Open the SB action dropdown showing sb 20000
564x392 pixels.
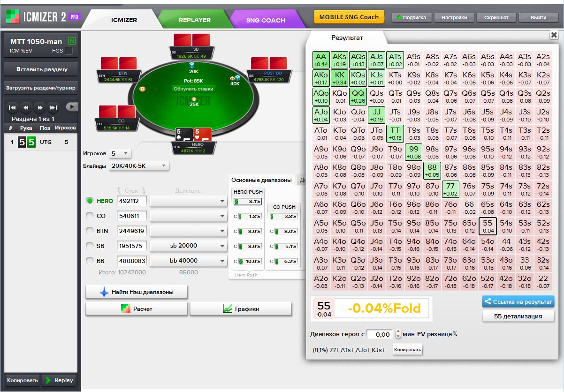click(189, 246)
